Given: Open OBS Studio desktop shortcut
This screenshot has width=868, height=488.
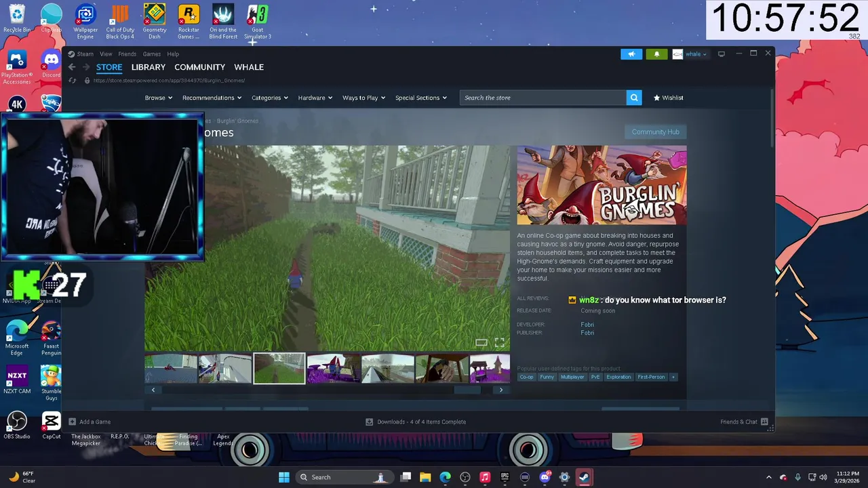Looking at the screenshot, I should [17, 426].
